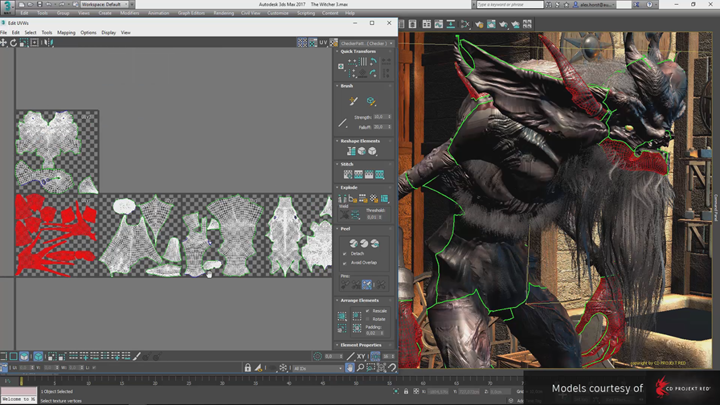
Task: Collapse the Brush rollout
Action: click(337, 86)
